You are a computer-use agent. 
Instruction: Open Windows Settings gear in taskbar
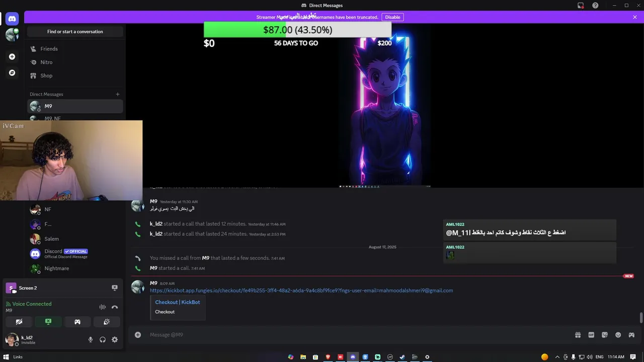[x=427, y=357]
